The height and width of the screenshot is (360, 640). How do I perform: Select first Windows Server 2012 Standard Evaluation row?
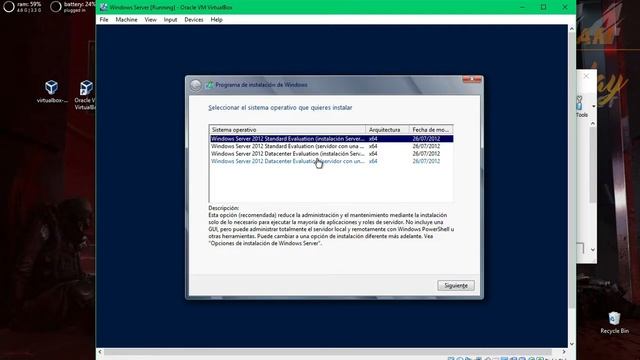click(331, 139)
